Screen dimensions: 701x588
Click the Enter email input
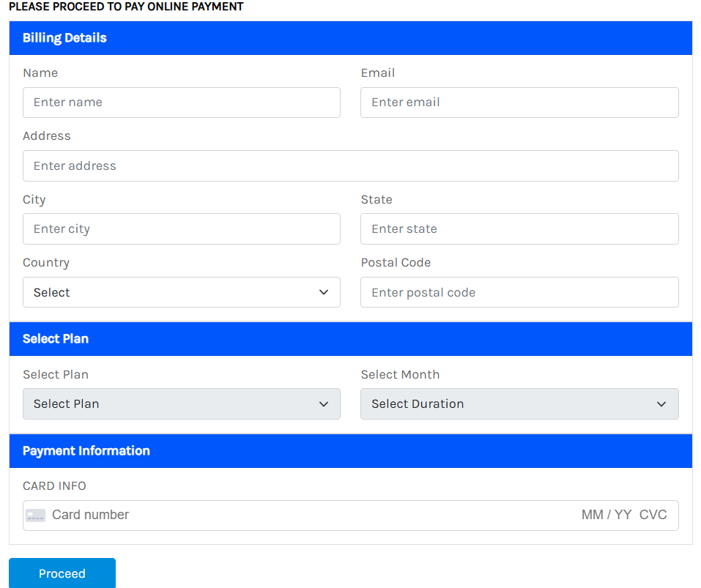click(519, 103)
